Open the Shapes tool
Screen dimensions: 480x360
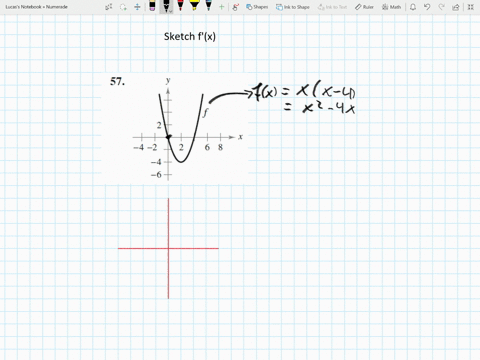coord(257,7)
